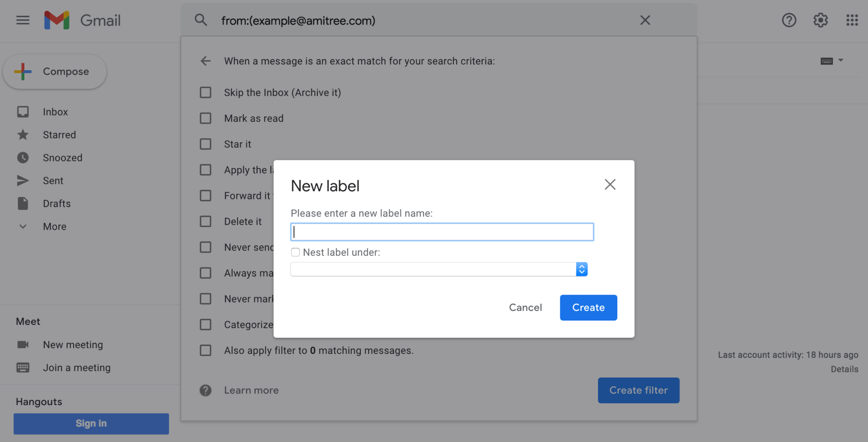Open Gmail settings gear

pyautogui.click(x=820, y=20)
